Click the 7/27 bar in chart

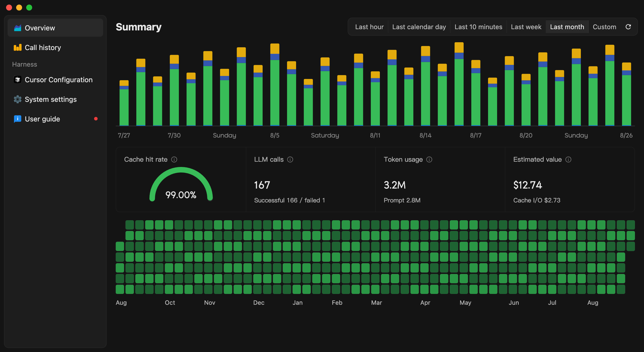point(124,103)
